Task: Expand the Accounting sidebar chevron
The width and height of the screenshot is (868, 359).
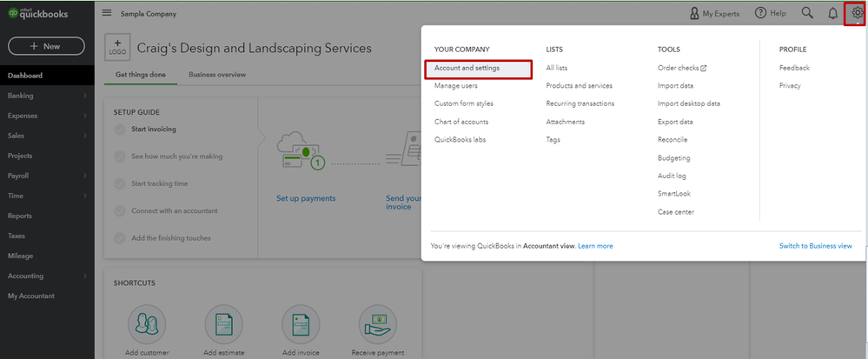Action: point(84,276)
